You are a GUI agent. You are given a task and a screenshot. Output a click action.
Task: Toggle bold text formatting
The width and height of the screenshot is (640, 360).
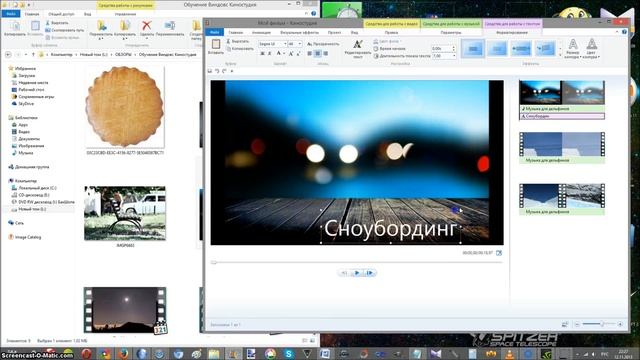click(262, 53)
